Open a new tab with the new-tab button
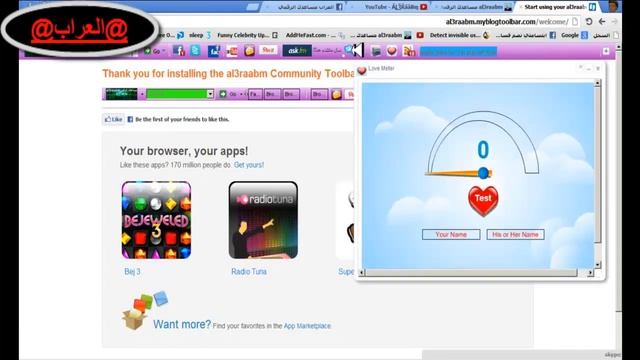Viewport: 640px width, 360px height. tap(253, 7)
